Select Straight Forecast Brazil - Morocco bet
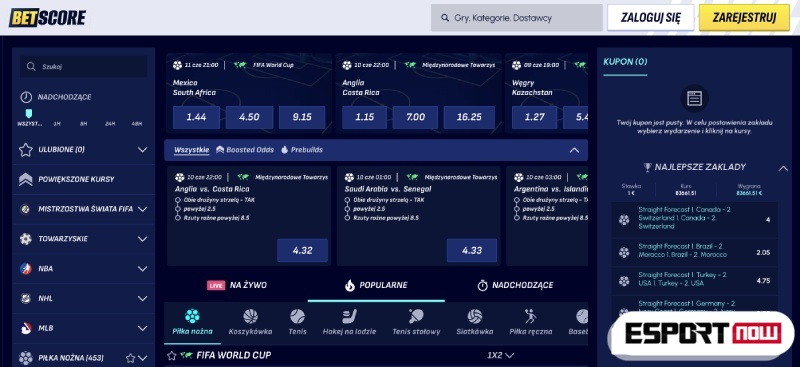 (694, 251)
